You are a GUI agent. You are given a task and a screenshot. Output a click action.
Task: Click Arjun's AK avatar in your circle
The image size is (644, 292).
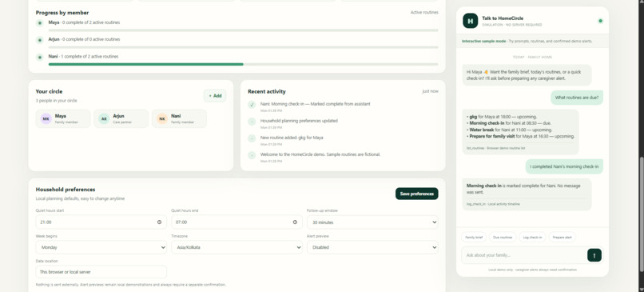[x=105, y=119]
